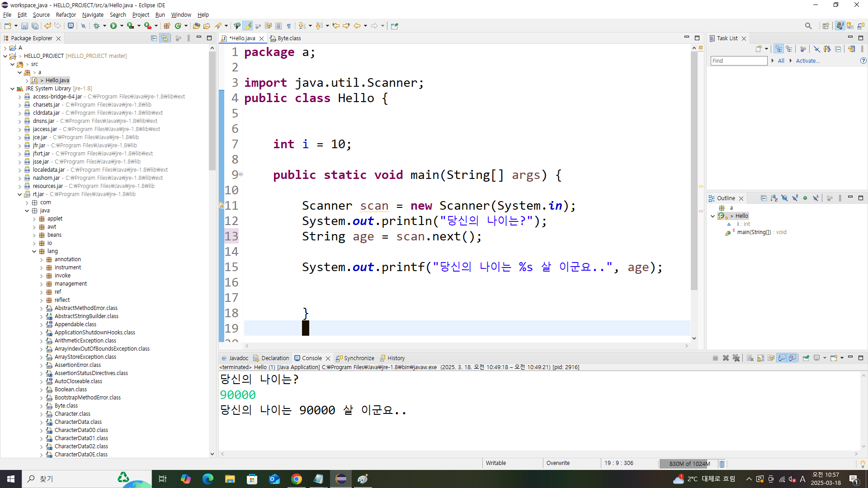
Task: Expand the applet package node
Action: [x=34, y=219]
